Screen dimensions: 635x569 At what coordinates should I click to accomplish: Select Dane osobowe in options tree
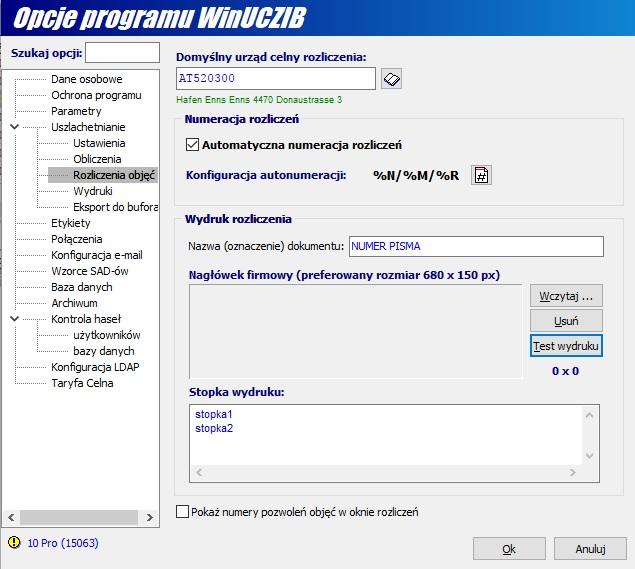point(87,79)
